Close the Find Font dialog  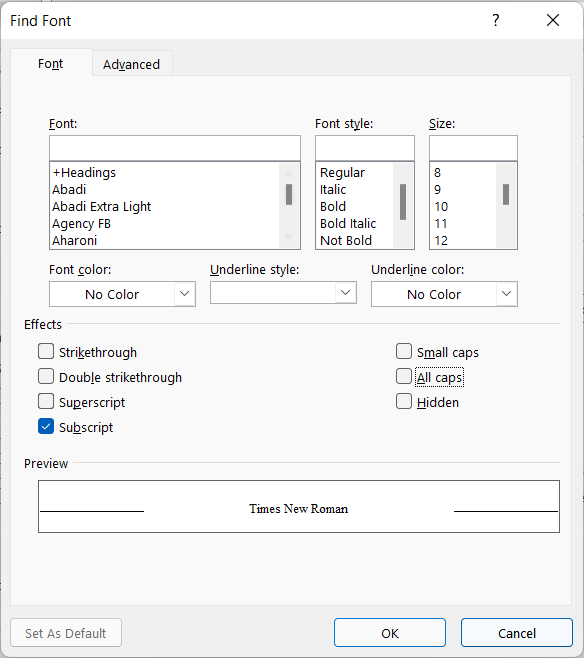[553, 20]
